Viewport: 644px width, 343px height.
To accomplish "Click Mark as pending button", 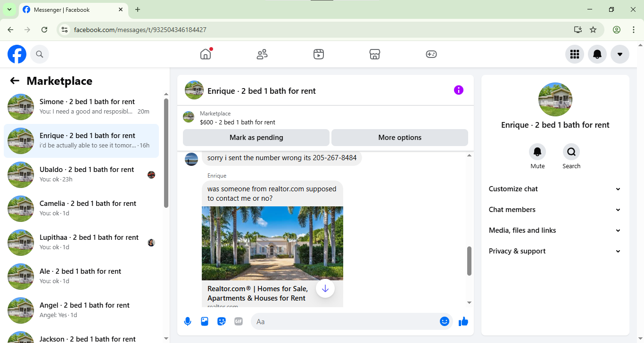I will (x=256, y=138).
